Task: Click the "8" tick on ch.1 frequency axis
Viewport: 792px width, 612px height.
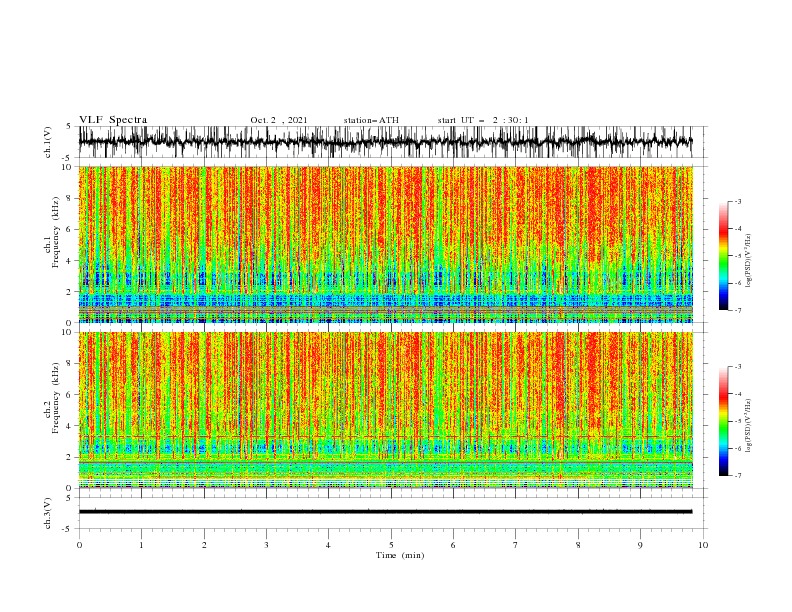Action: tap(70, 198)
